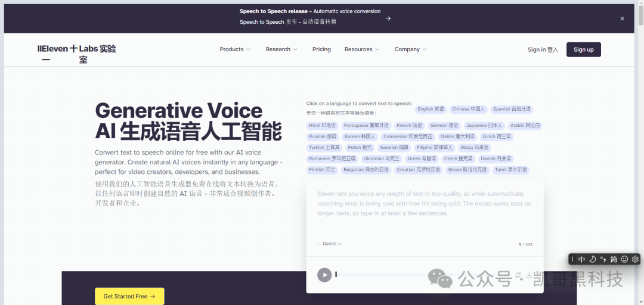Select the Hindi 印地语 language chip

click(323, 126)
